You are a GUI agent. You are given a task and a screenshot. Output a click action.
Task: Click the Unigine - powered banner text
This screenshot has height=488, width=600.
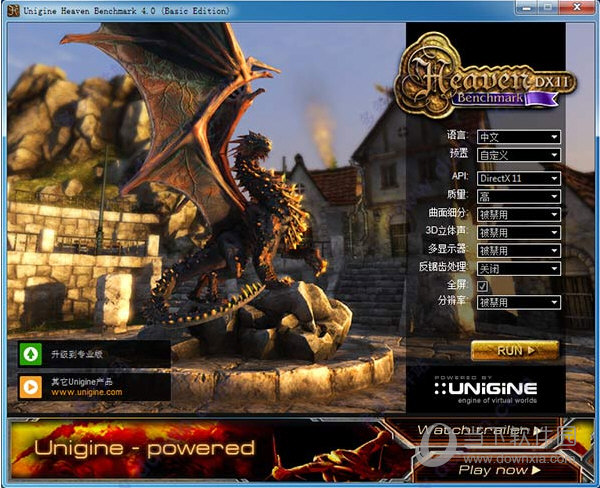[144, 449]
